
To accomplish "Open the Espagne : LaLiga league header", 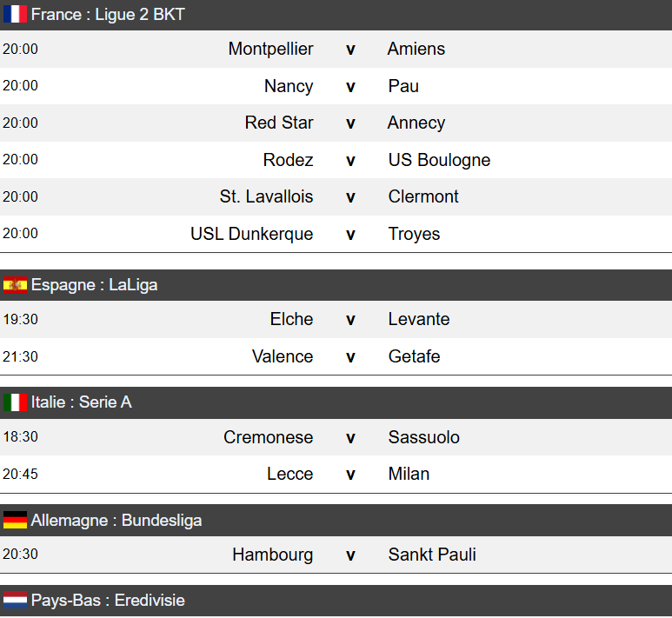I will click(94, 285).
